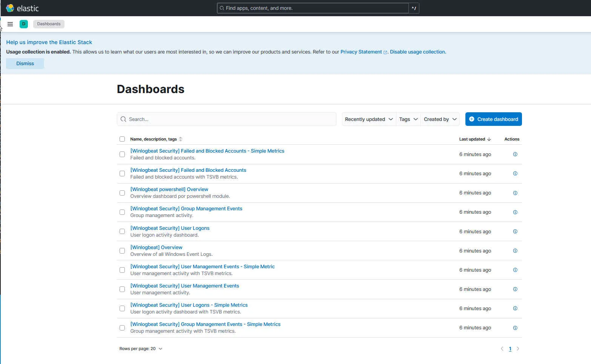Screen dimensions: 591x364
Task: Click the Dashboards breadcrumb
Action: coord(49,24)
